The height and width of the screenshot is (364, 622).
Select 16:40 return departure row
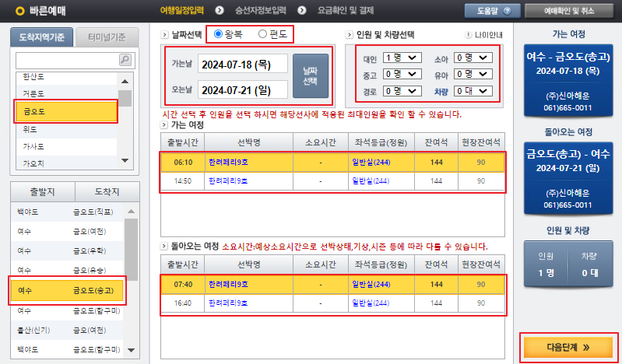coord(332,303)
